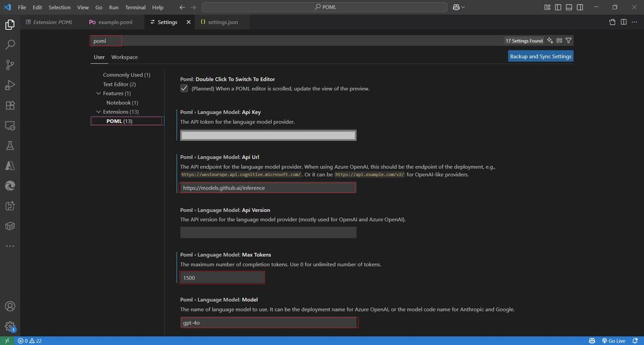Click Go Live in status bar
Image resolution: width=644 pixels, height=345 pixels.
click(613, 341)
